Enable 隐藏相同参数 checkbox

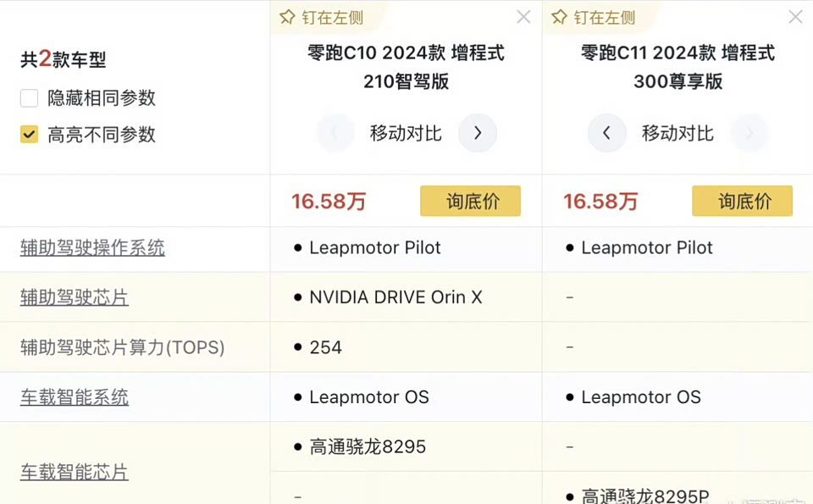point(30,98)
